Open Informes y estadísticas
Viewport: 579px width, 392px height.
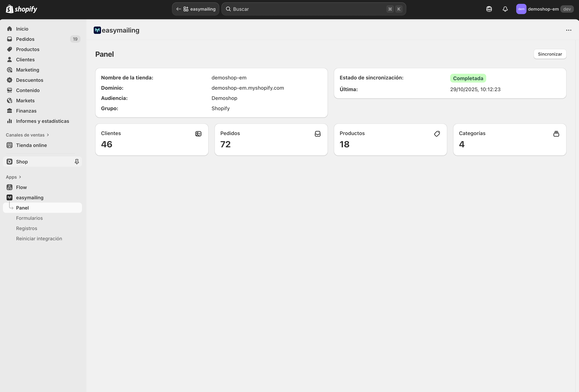tap(42, 121)
